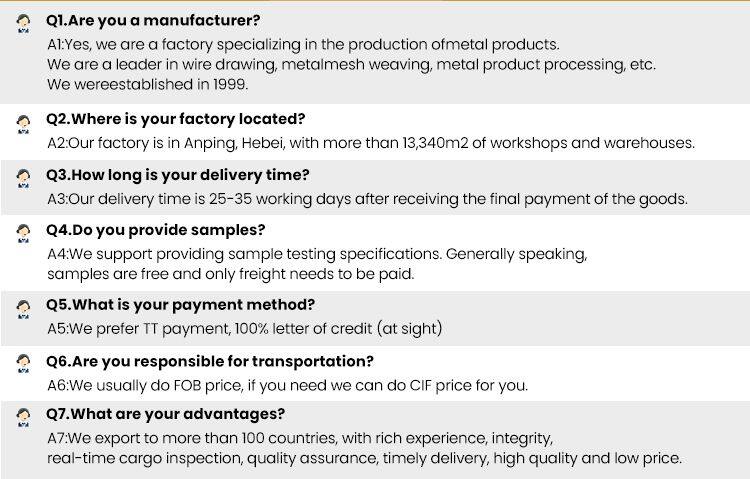Select the "Are you responsible for transportation?" question
750x479 pixels.
(x=210, y=361)
